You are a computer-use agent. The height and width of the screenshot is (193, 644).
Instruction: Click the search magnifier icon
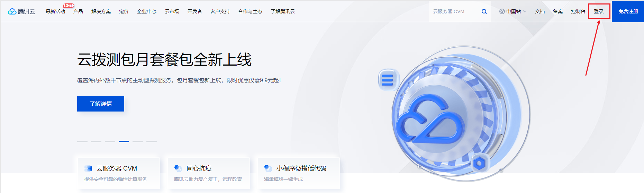[x=484, y=11]
